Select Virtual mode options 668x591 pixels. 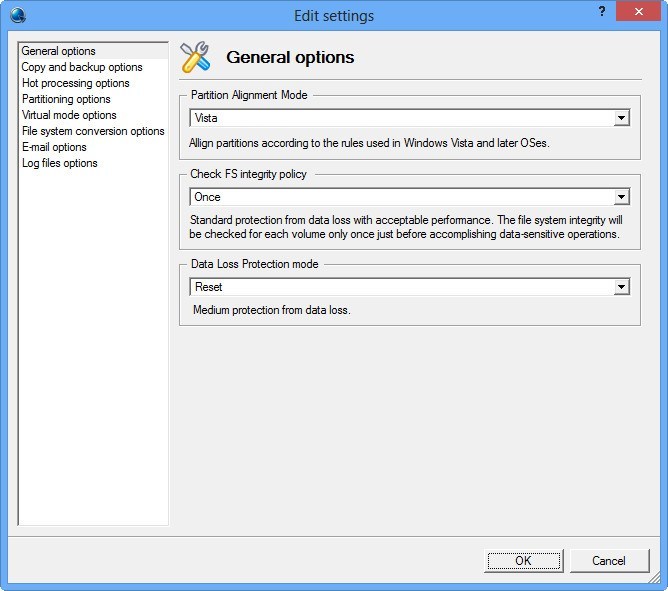(x=93, y=115)
